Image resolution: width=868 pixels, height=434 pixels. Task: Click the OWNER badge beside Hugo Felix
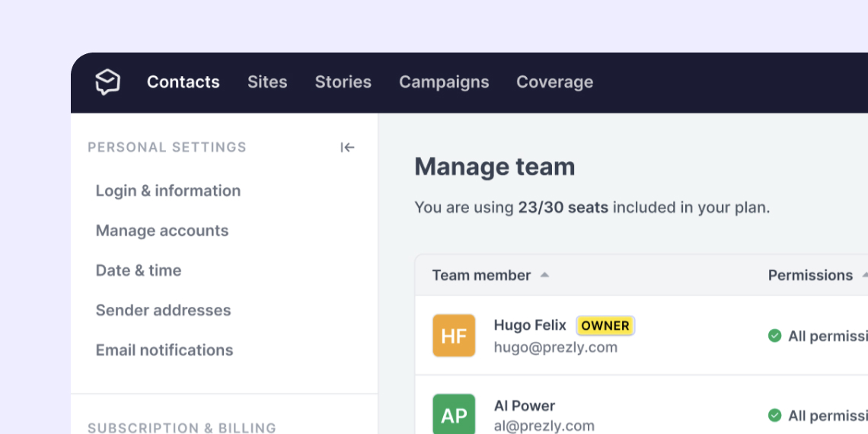pyautogui.click(x=605, y=325)
